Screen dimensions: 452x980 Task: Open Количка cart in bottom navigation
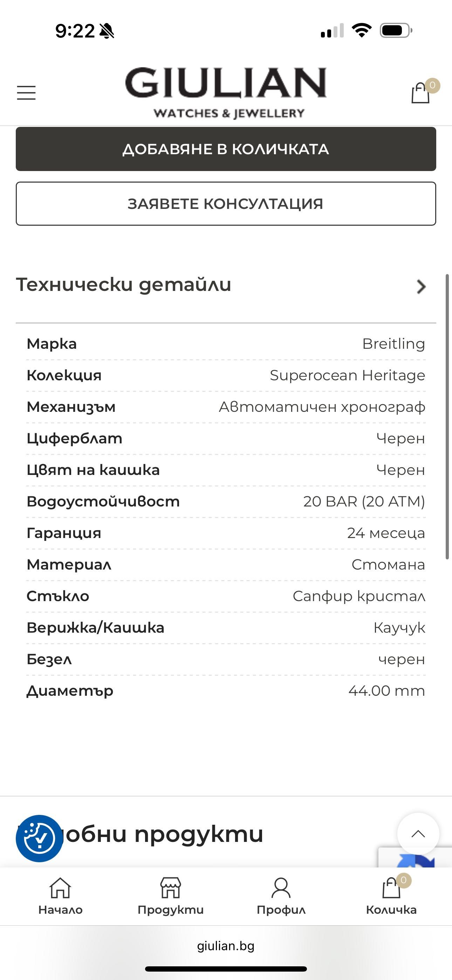[391, 896]
